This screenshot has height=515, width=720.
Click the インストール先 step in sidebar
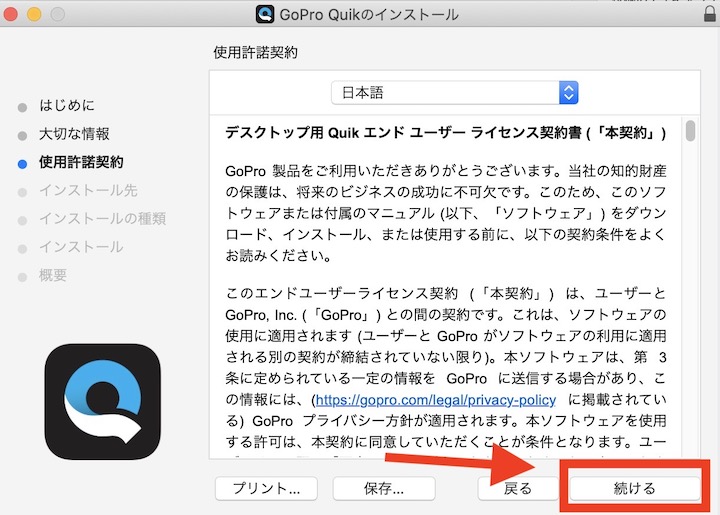tap(88, 190)
